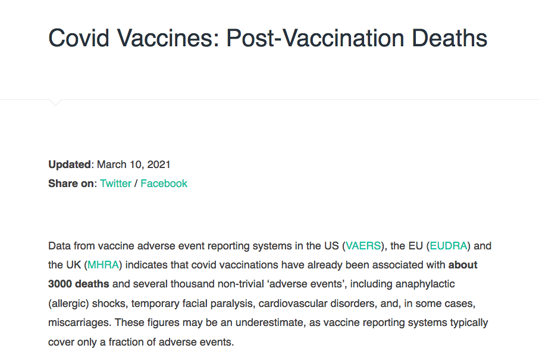Screen dimensions: 539x364
Task: Click the final line about fraction of adverse events
Action: point(141,342)
